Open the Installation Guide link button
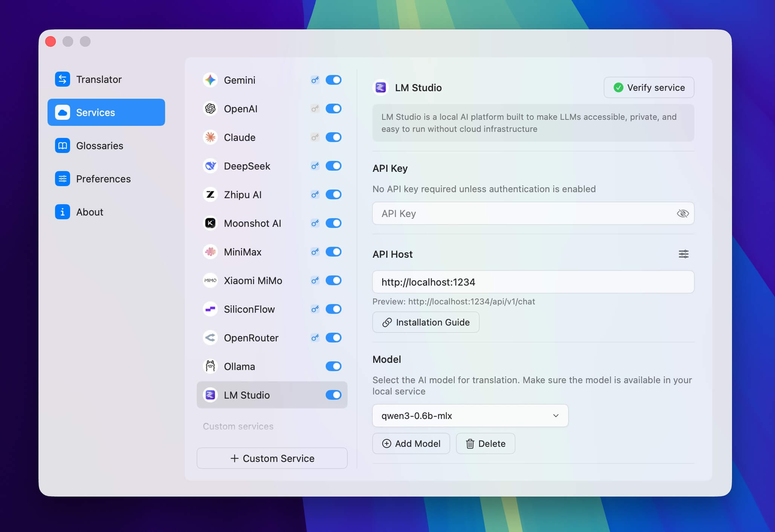This screenshot has width=775, height=532. 426,322
